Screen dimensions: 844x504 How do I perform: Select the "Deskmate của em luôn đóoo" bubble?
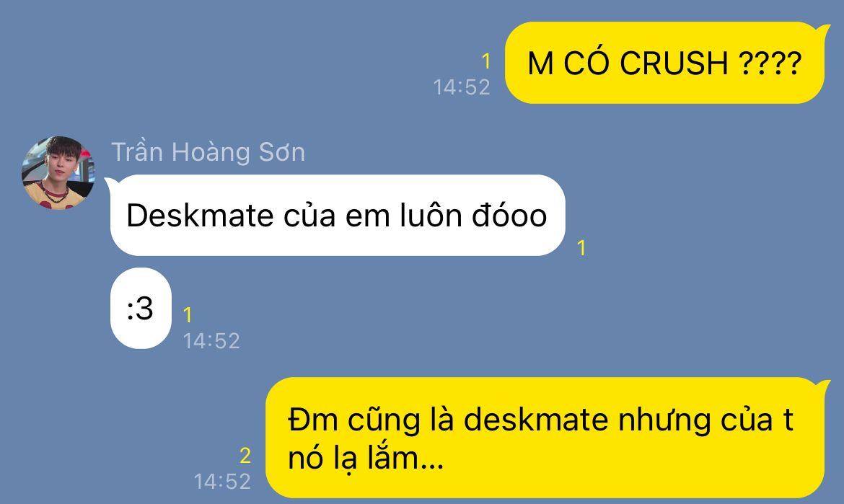pyautogui.click(x=336, y=215)
